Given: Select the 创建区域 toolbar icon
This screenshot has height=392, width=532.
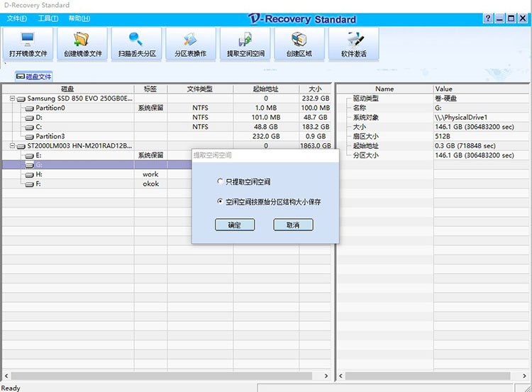Looking at the screenshot, I should point(299,45).
